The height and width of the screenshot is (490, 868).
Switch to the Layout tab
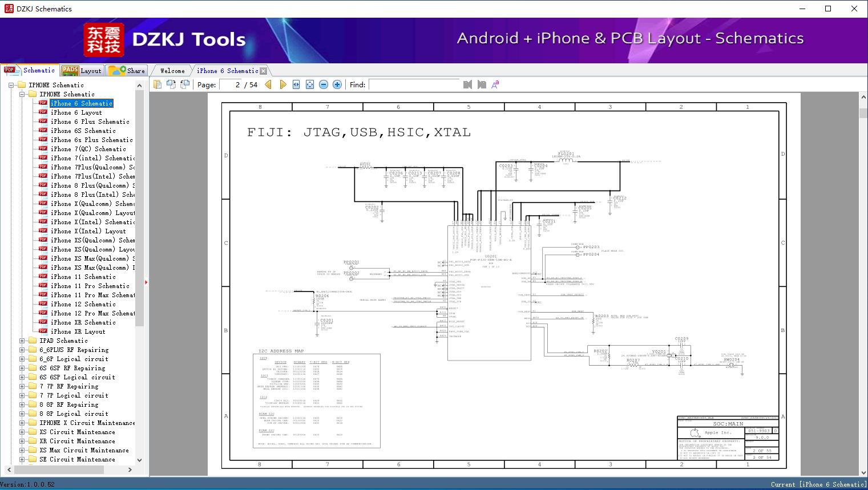(82, 71)
